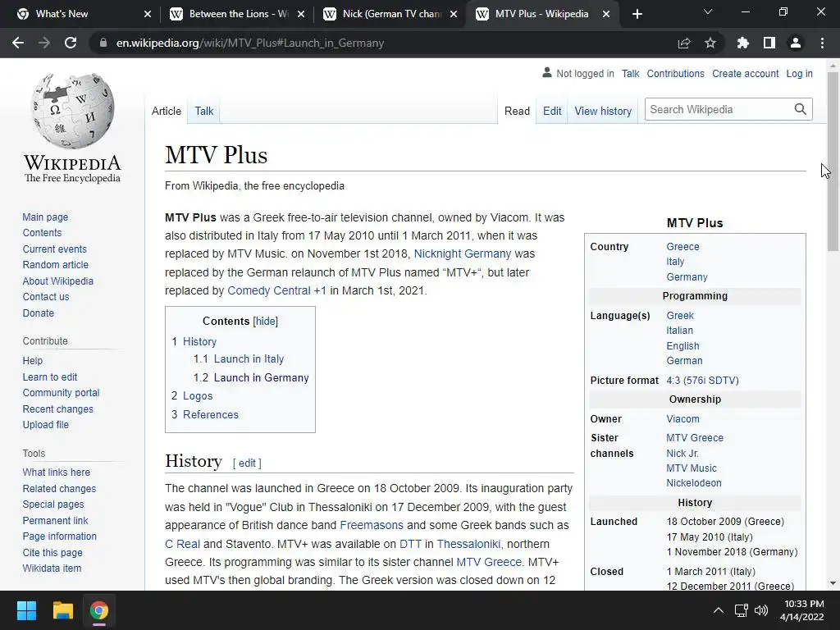The image size is (840, 630).
Task: Open the 4:3 (576i SDTV) picture format link
Action: pos(702,381)
